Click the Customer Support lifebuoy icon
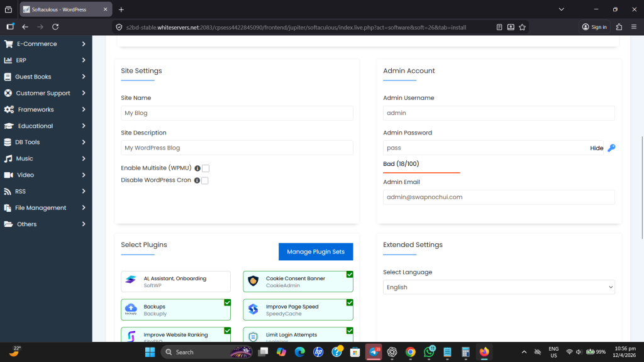Screen dimensions: 644x362 8,93
